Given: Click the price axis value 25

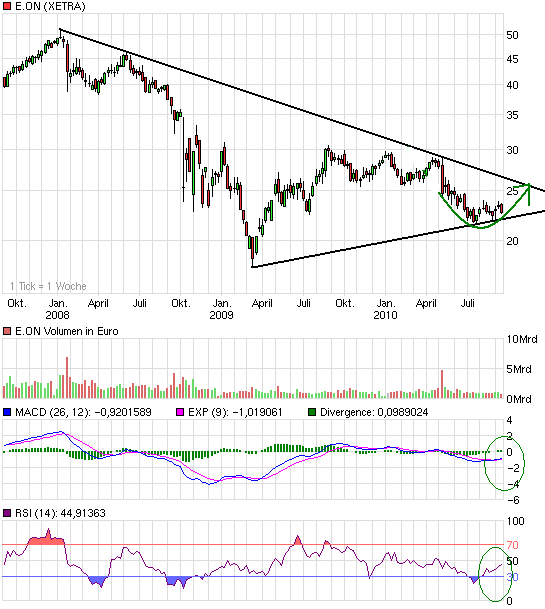Looking at the screenshot, I should pyautogui.click(x=512, y=191).
